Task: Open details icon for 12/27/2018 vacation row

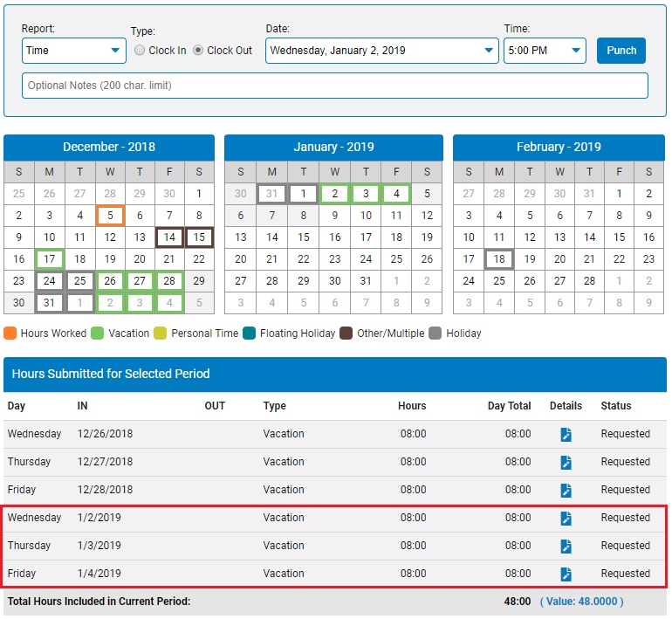Action: (x=566, y=462)
